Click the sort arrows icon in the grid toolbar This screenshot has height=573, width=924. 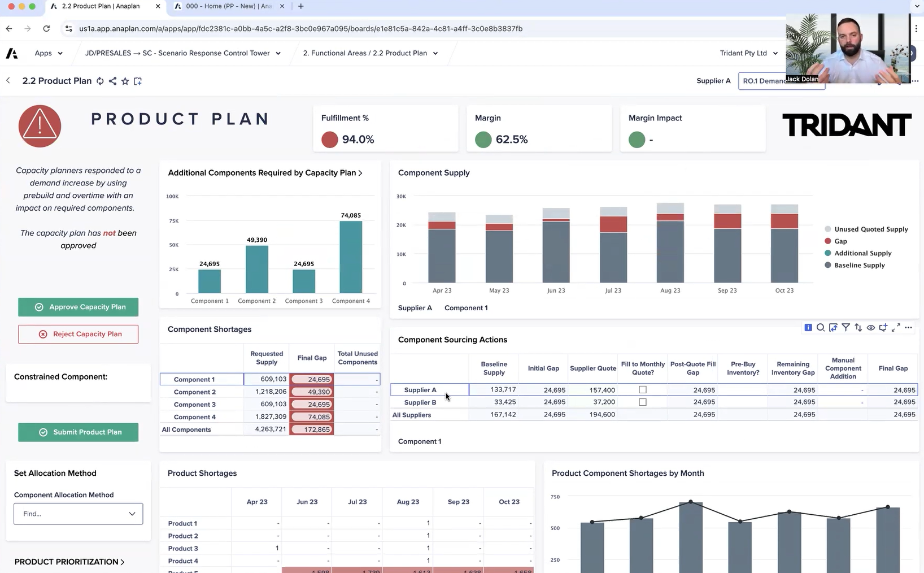pos(858,328)
